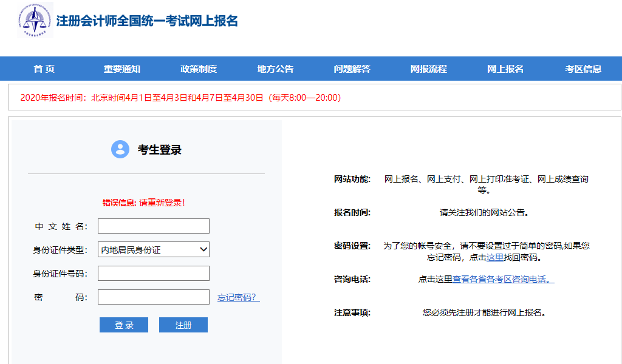
Task: Click into the 密码 password field
Action: pyautogui.click(x=154, y=297)
